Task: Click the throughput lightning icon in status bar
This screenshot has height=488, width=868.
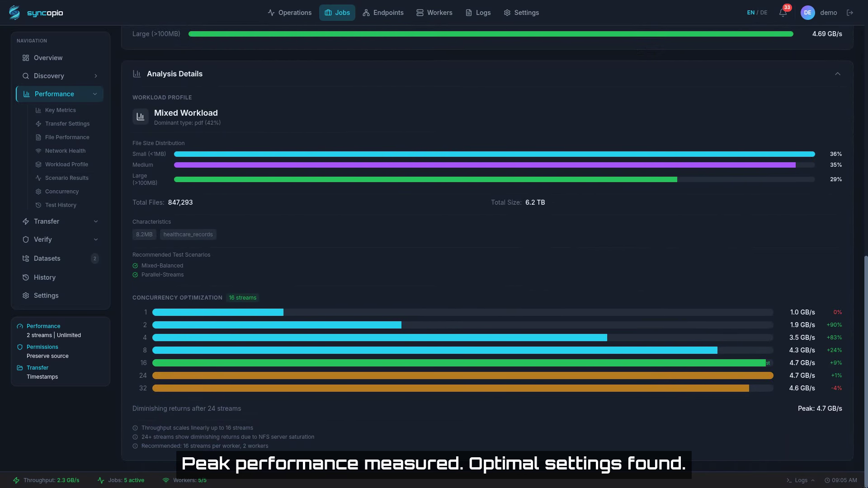Action: 17,480
